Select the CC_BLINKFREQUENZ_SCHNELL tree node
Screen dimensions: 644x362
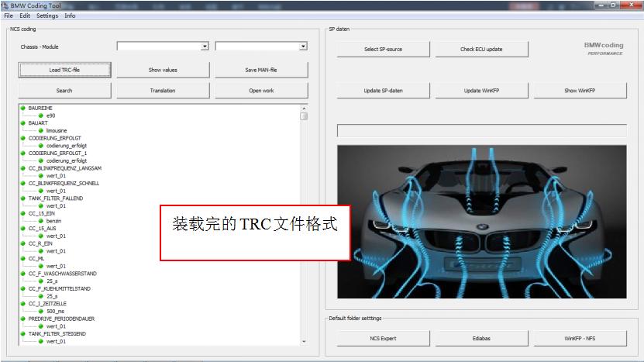(x=64, y=184)
